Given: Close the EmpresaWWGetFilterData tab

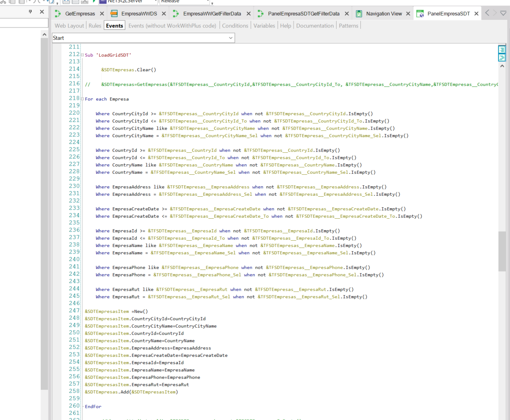Looking at the screenshot, I should pos(248,14).
